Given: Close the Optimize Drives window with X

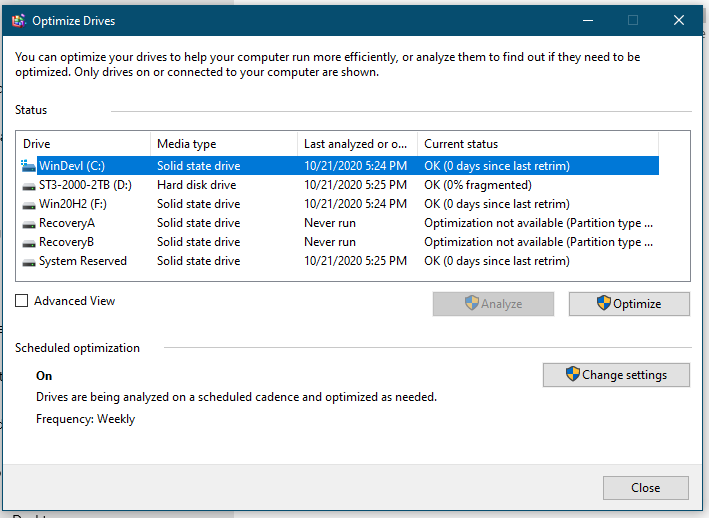Looking at the screenshot, I should 679,20.
